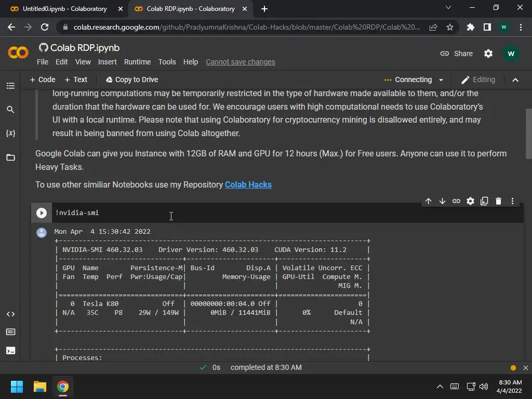Open the Files folder panel
This screenshot has height=399, width=532.
pos(10,157)
